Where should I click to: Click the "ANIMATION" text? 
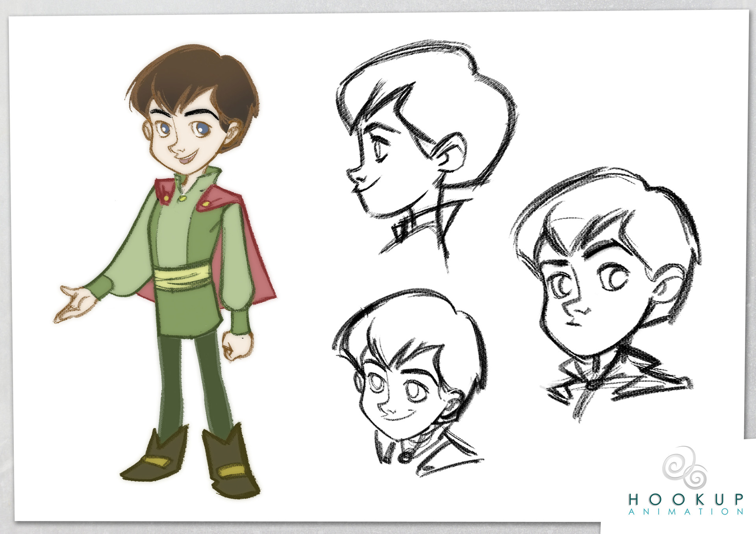point(686,512)
